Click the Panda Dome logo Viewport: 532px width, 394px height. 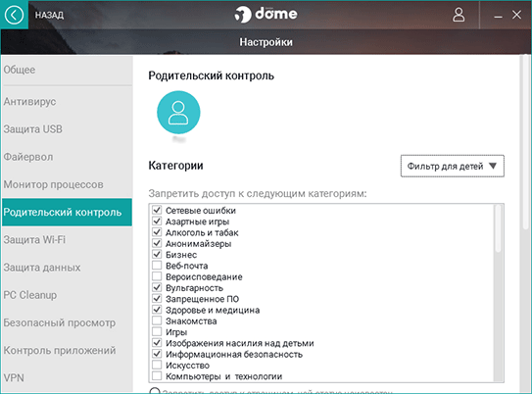[x=266, y=15]
